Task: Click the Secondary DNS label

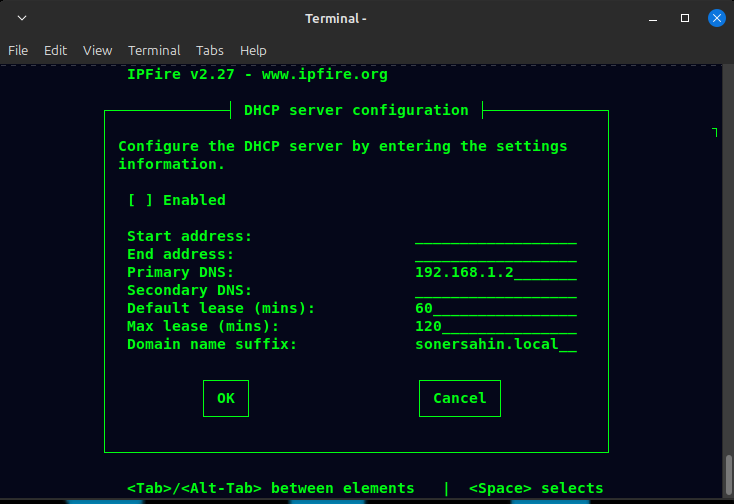Action: (190, 290)
